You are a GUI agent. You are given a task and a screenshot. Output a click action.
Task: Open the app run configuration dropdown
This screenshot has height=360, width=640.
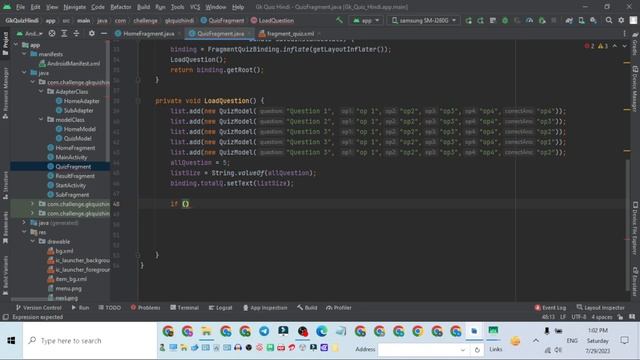pos(366,20)
